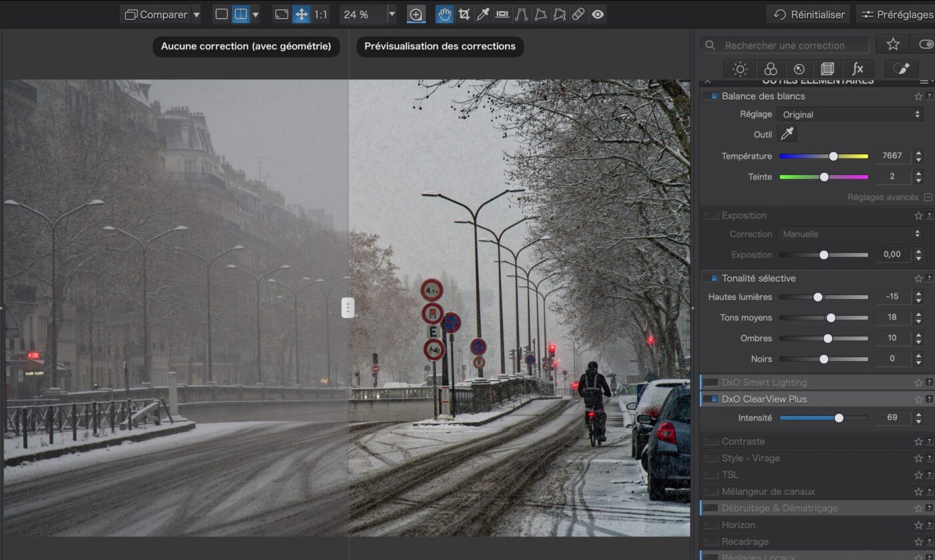Disable the Balance des blancs correction
935x560 pixels.
[713, 96]
